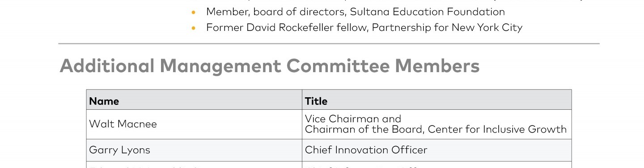644x168 pixels.
Task: Click the word "Members" in the heading
Action: coord(437,66)
